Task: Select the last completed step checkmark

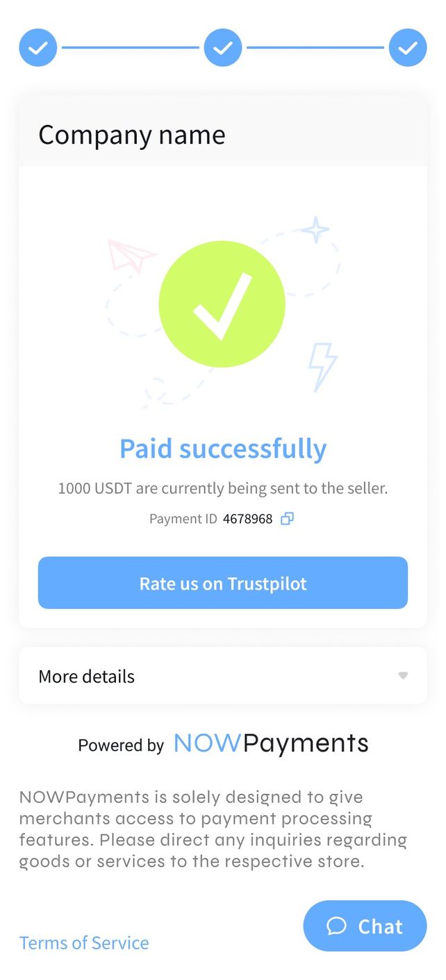Action: [408, 48]
